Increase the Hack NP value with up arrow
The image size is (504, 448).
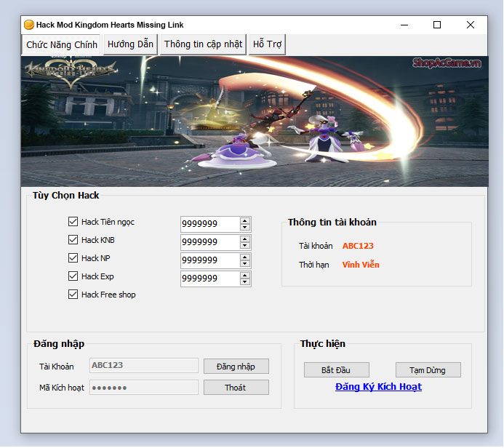[x=245, y=257]
